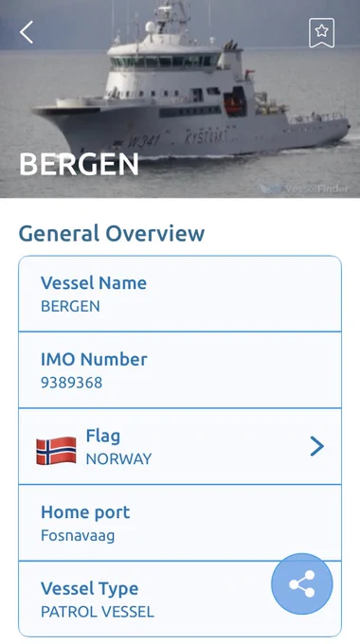Tap the IMO Number label
Image resolution: width=360 pixels, height=644 pixels.
(x=94, y=359)
